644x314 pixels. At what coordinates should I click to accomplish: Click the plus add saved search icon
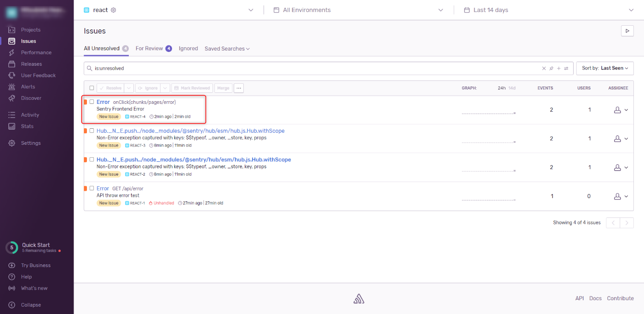click(558, 68)
